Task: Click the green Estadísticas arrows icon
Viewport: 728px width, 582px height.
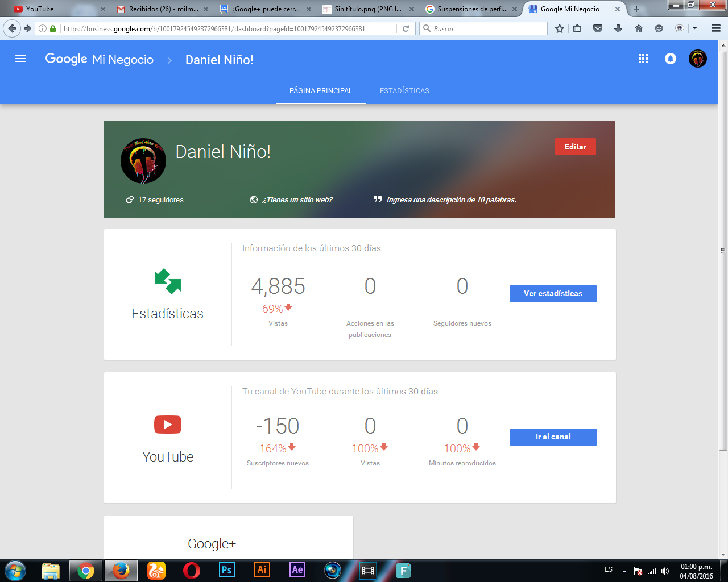Action: [168, 281]
